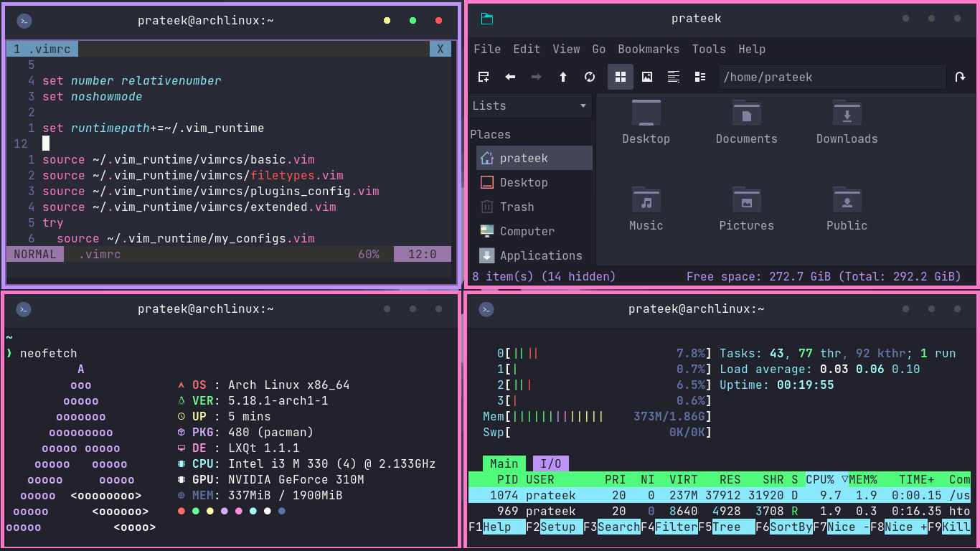
Task: Switch to htop I/O tab
Action: [551, 463]
